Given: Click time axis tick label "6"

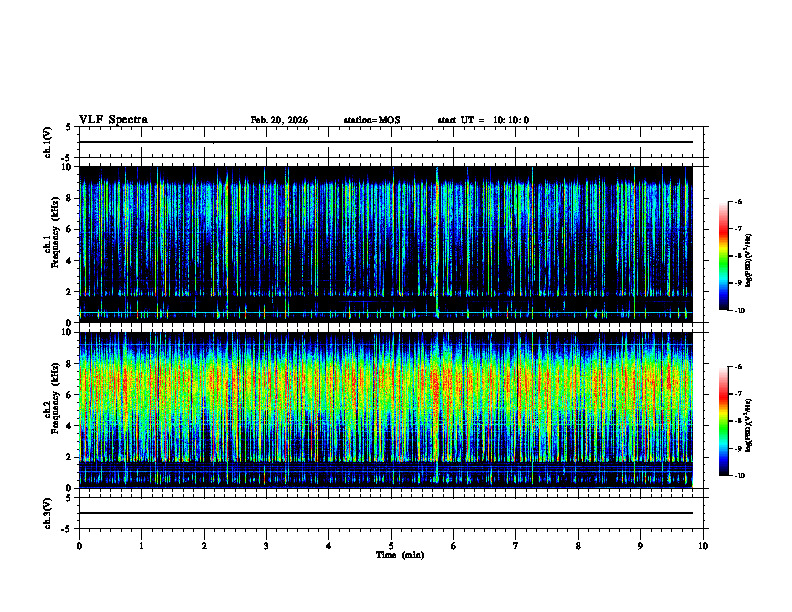Looking at the screenshot, I should (x=454, y=546).
